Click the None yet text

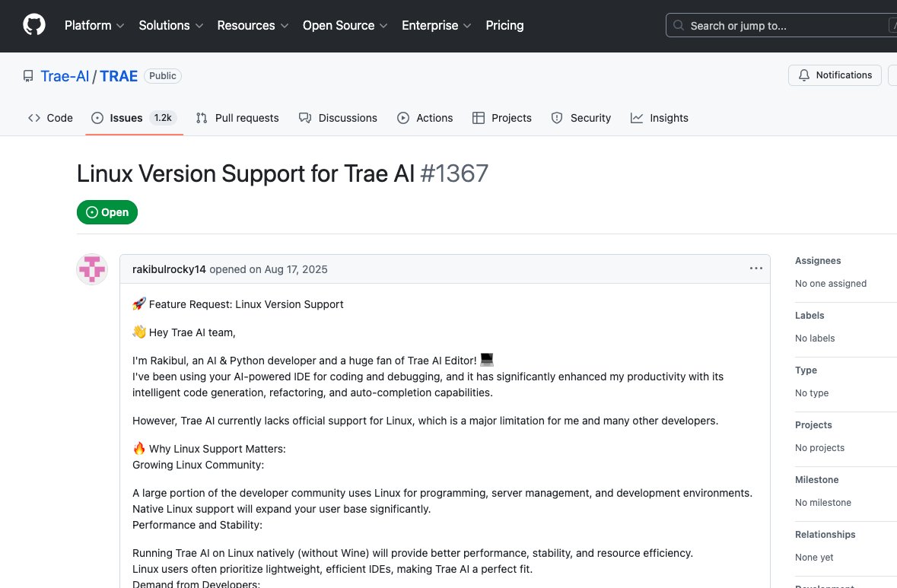[x=814, y=558]
